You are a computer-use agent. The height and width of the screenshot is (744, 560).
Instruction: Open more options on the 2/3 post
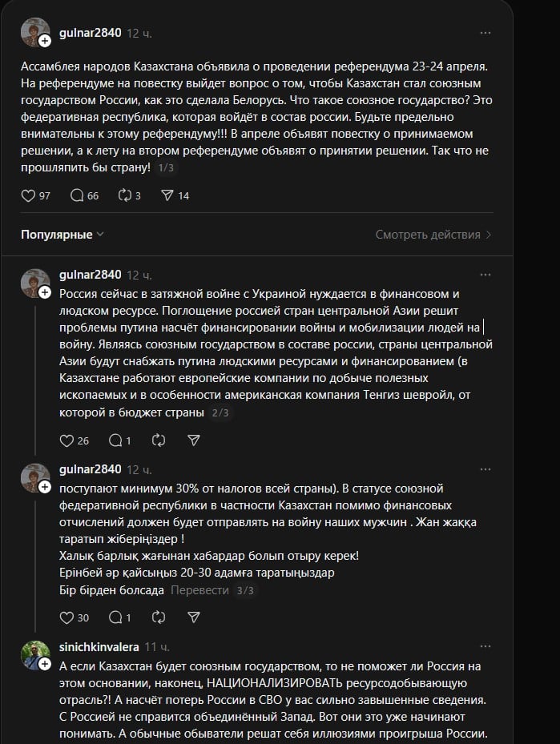click(485, 275)
